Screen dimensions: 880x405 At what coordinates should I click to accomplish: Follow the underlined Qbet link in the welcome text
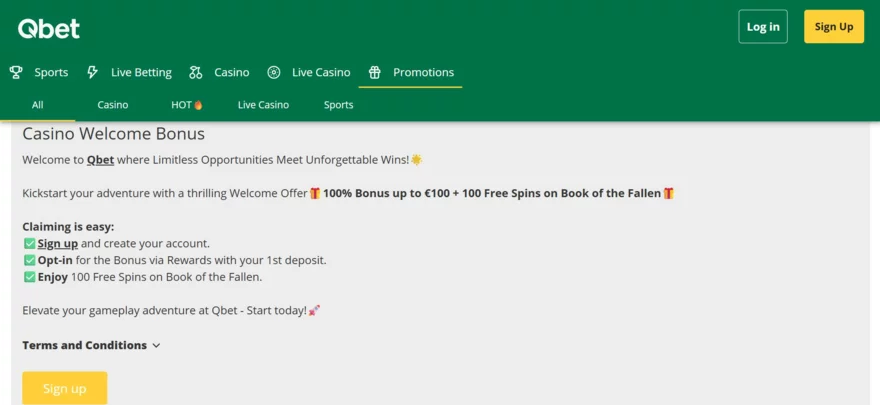[x=100, y=160]
